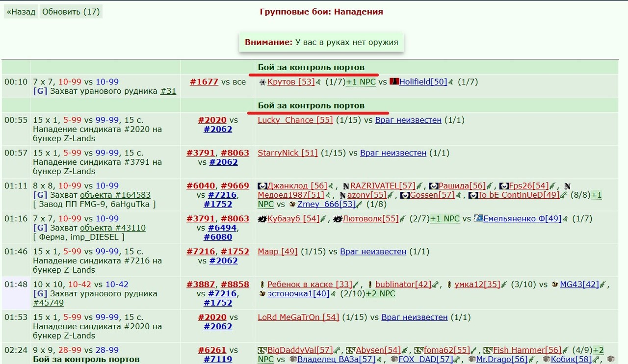The image size is (628, 364).
Task: Open the объекта #164583 link
Action: 115,195
